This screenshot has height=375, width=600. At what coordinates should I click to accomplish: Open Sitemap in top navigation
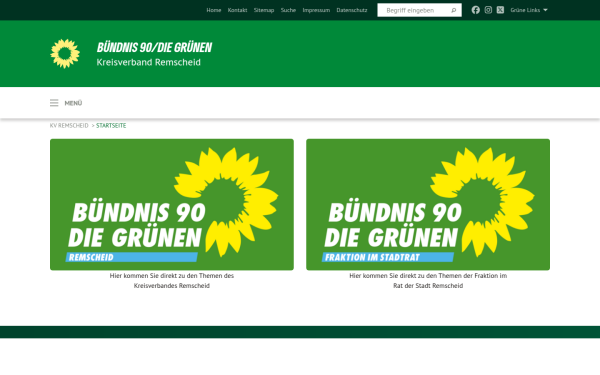coord(264,10)
